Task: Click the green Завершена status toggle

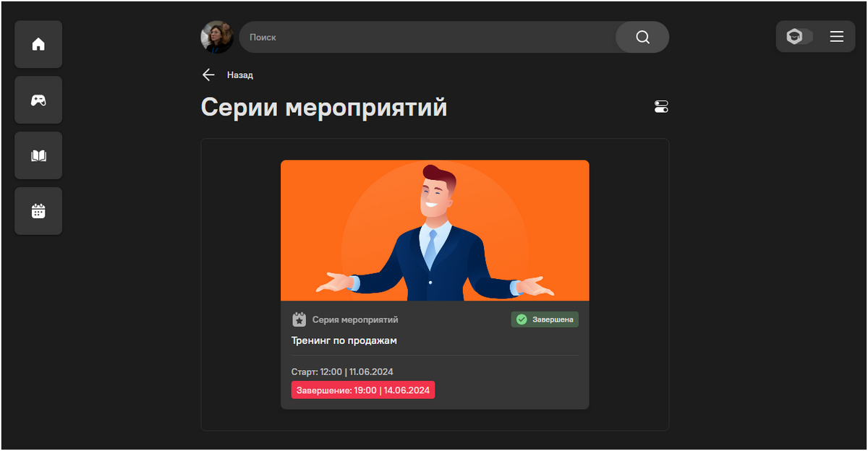Action: point(544,319)
